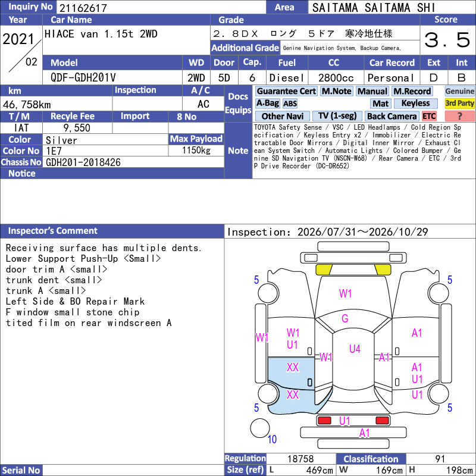Screen dimensions: 476x476
Task: Click the door count 5D
Action: coord(224,78)
